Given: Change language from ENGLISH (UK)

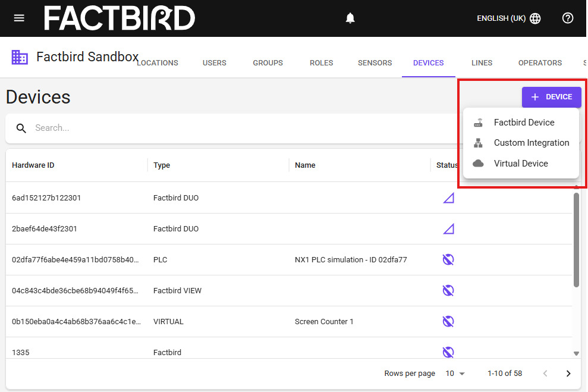Looking at the screenshot, I should click(x=508, y=18).
